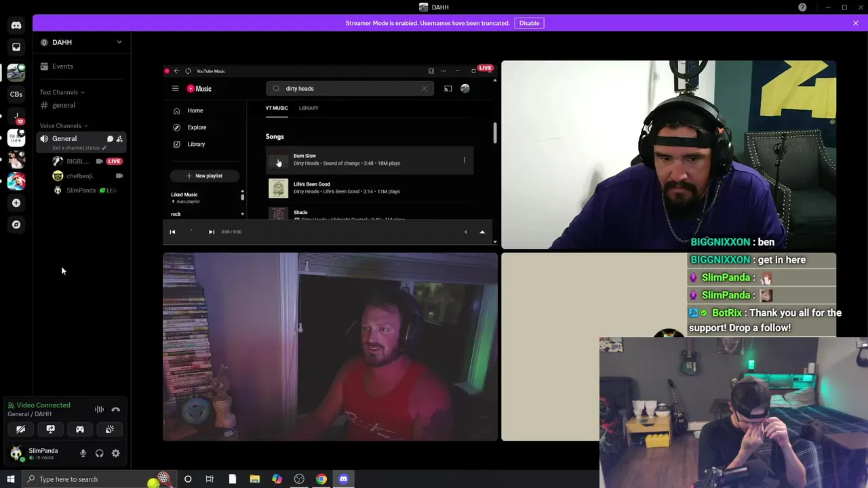Click the share your screen button
868x488 pixels.
(50, 429)
